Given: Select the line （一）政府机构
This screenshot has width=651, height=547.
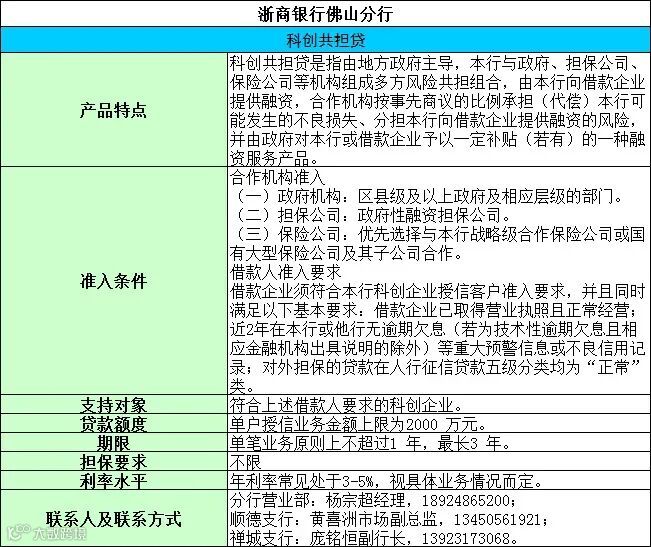Looking at the screenshot, I should click(x=426, y=196).
